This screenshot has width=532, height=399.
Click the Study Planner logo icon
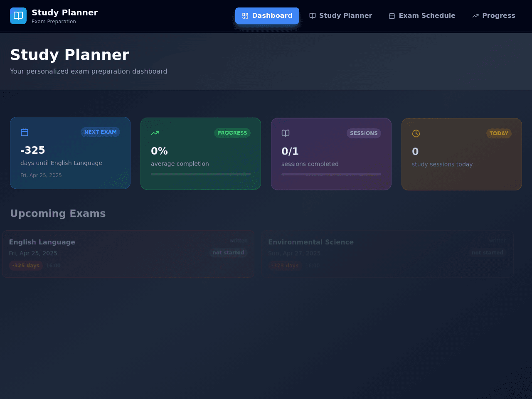point(18,16)
